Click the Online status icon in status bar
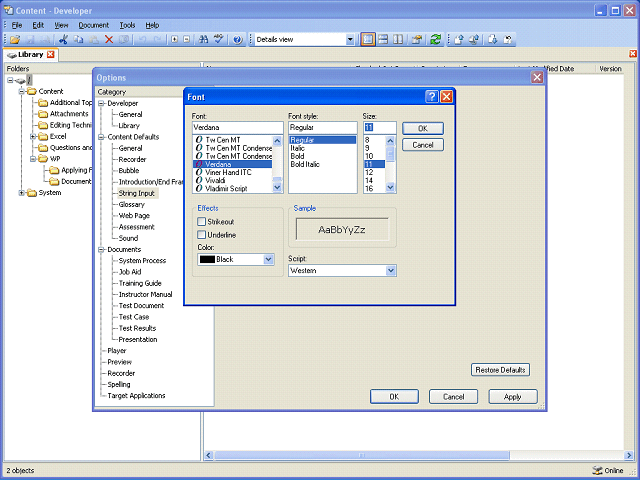Screen dimensions: 640x480 (597, 470)
